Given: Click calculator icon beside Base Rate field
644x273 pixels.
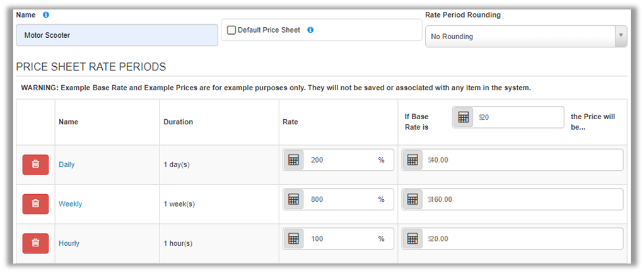Looking at the screenshot, I should (464, 117).
